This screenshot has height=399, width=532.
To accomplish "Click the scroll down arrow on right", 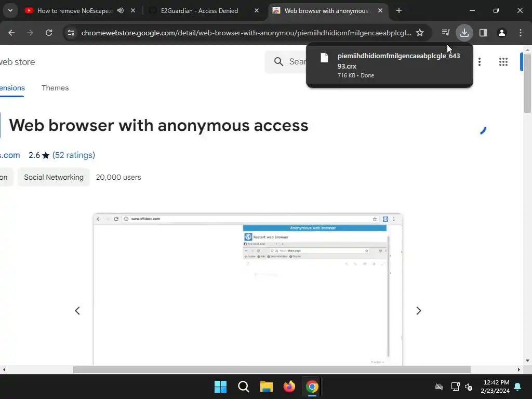I will pyautogui.click(x=527, y=361).
